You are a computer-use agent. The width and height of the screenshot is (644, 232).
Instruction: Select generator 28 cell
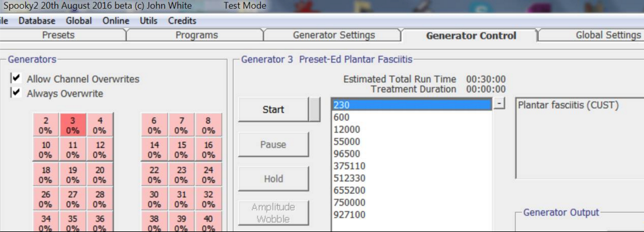click(100, 199)
